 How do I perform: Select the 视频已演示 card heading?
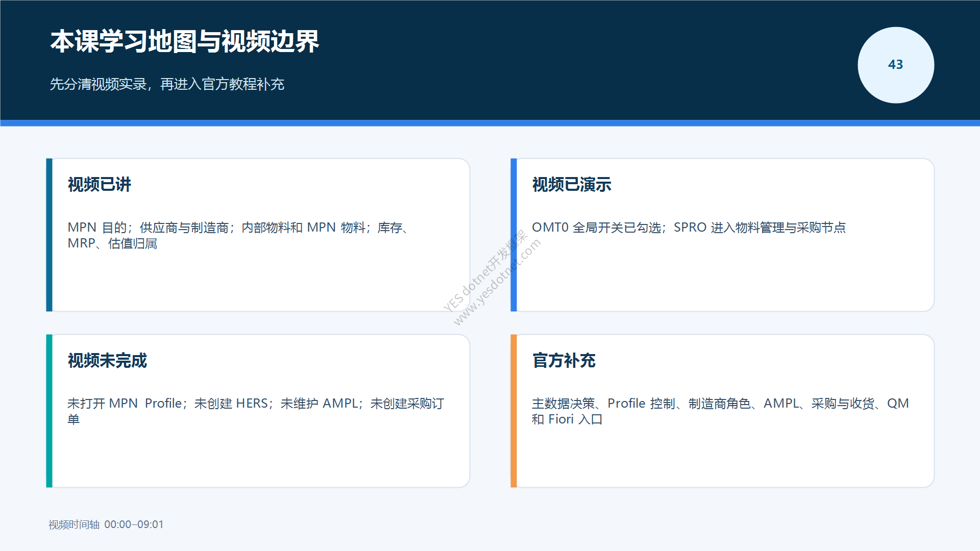coord(572,184)
